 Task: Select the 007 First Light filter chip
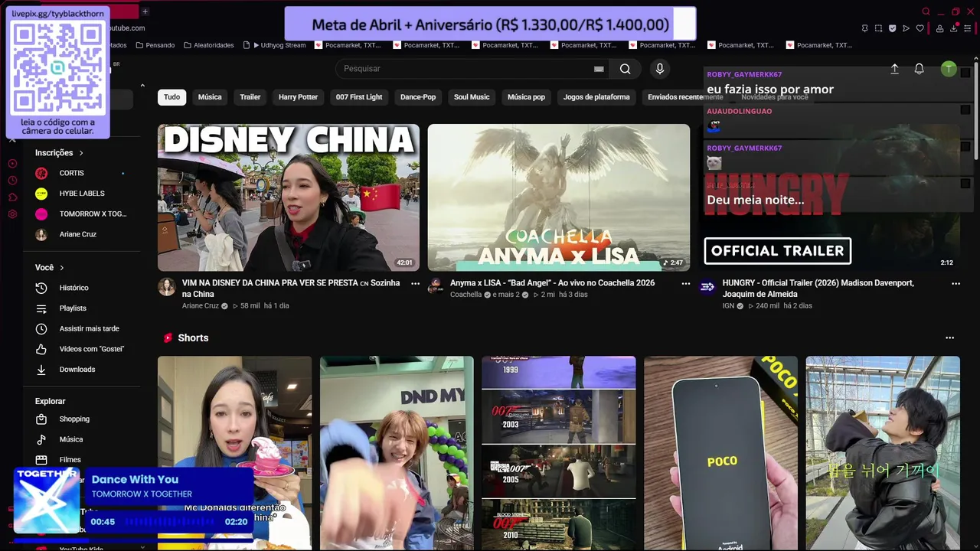click(x=359, y=97)
